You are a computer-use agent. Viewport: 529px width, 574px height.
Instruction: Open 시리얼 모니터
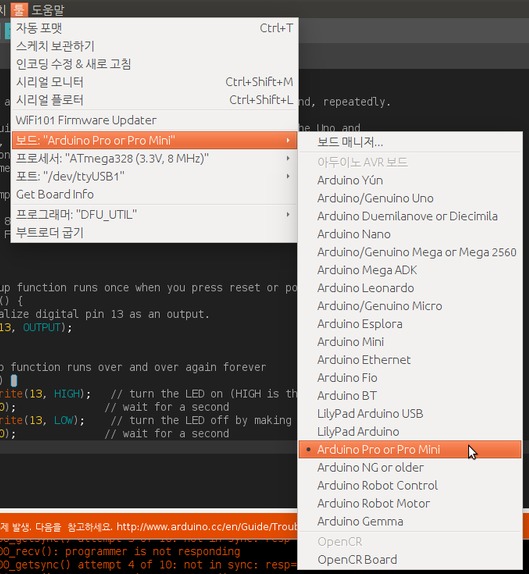[154, 82]
